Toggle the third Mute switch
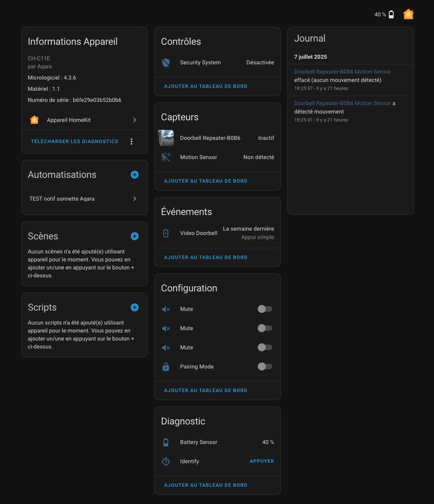 pyautogui.click(x=265, y=347)
